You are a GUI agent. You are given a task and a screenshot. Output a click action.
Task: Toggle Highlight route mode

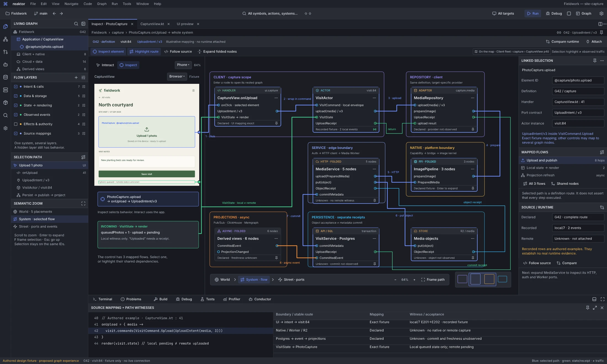coord(144,52)
